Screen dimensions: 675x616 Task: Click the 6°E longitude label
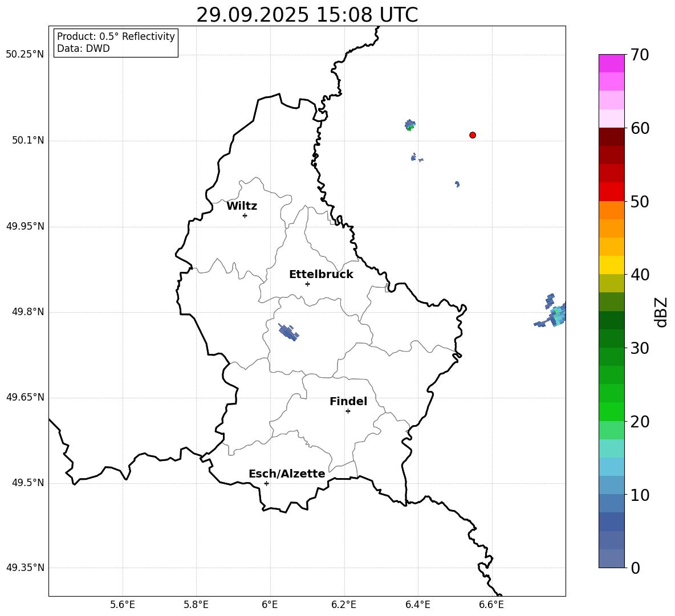pos(270,605)
